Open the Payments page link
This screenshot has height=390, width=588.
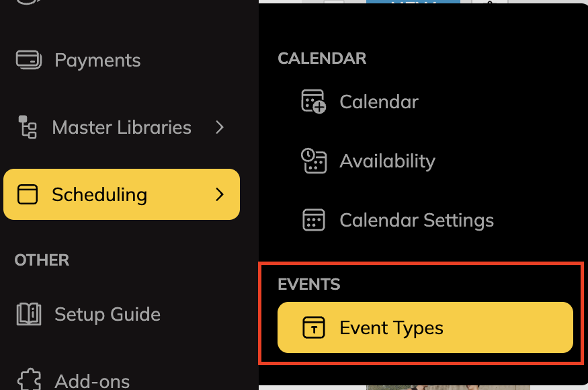(x=97, y=60)
